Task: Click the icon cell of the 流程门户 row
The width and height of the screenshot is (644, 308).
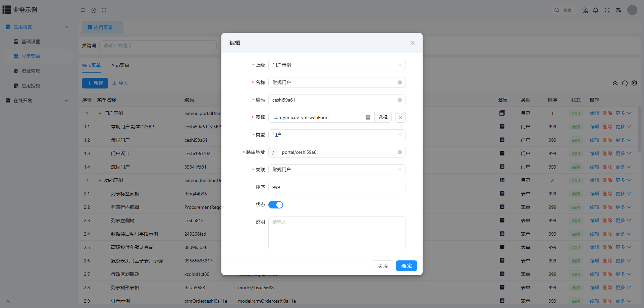Action: tap(502, 167)
